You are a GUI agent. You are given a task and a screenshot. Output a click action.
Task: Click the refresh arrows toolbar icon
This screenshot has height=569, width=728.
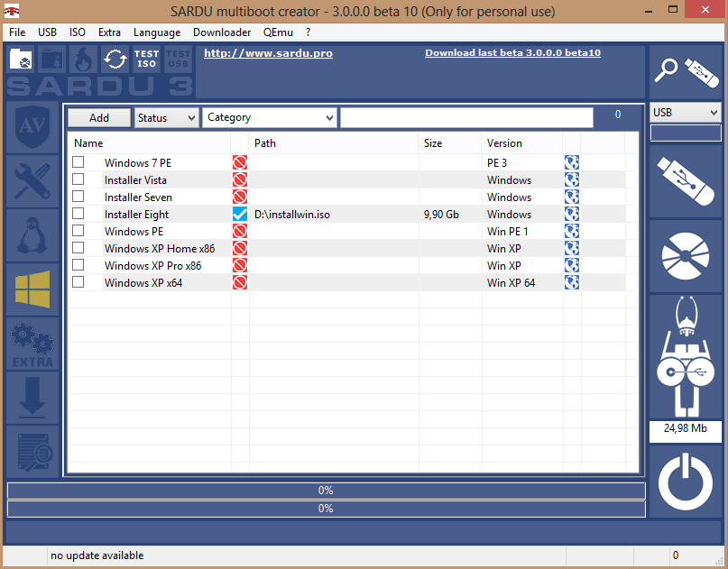tap(115, 59)
